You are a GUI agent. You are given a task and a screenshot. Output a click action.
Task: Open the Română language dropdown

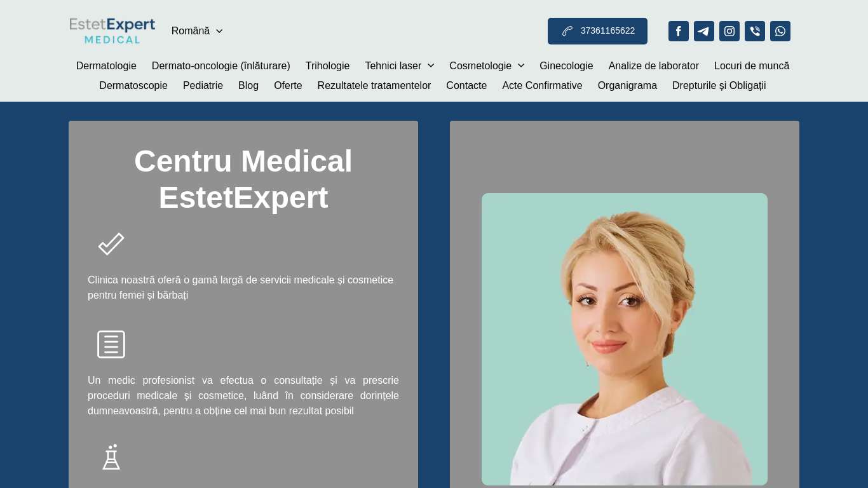pos(197,31)
